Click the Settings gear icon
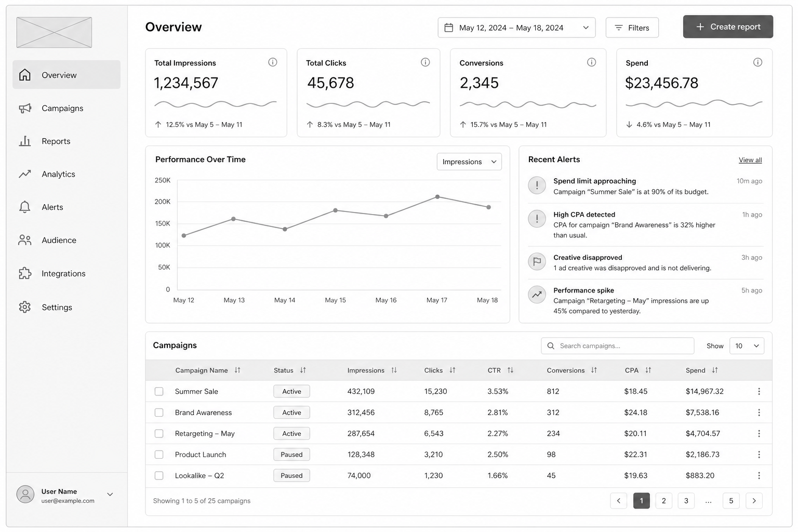The height and width of the screenshot is (532, 798). pyautogui.click(x=24, y=307)
